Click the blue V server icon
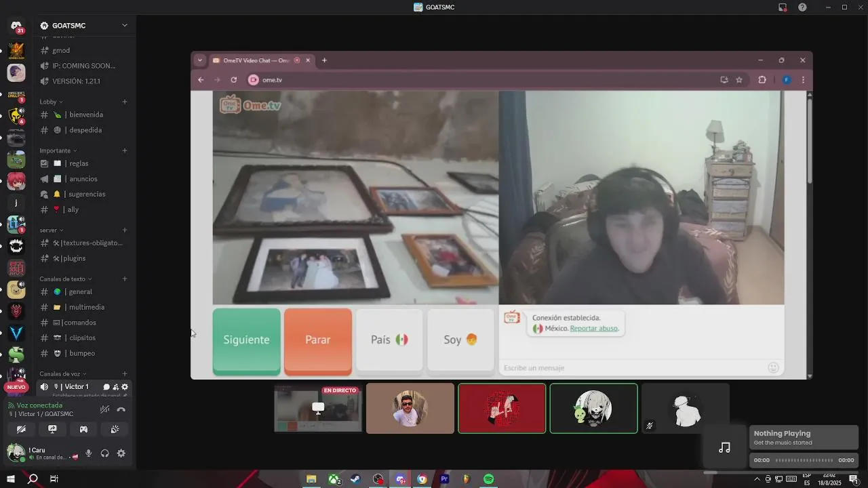The height and width of the screenshot is (488, 868). (x=16, y=333)
